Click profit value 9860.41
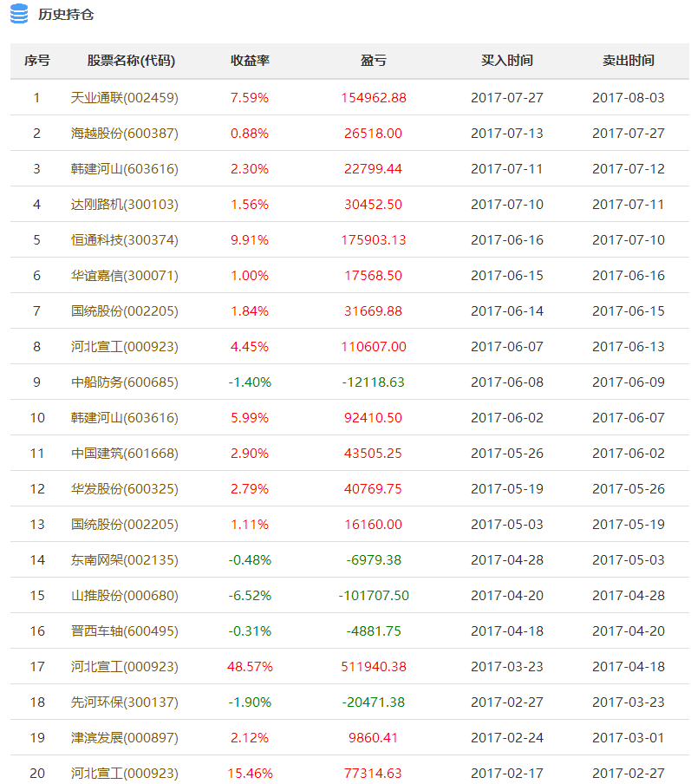 (373, 737)
